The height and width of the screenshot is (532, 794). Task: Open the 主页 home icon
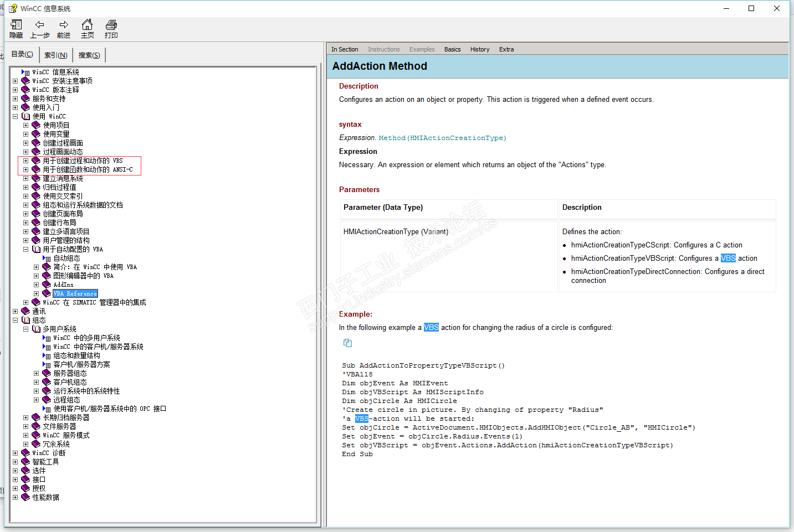(x=87, y=25)
